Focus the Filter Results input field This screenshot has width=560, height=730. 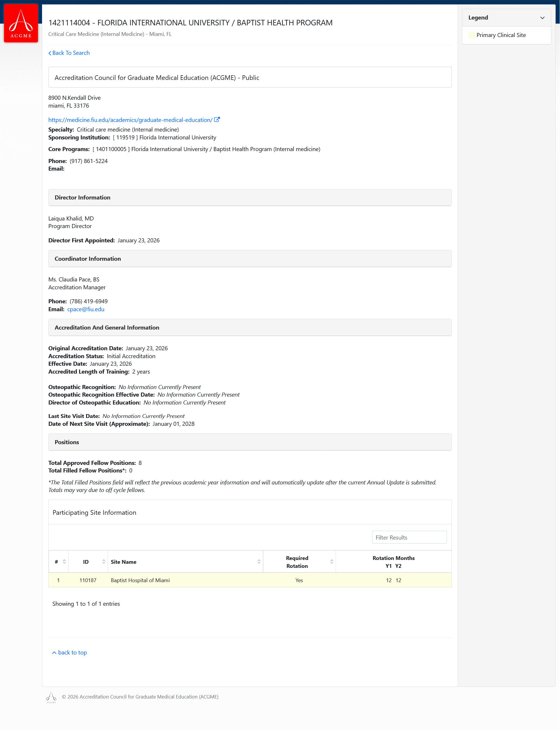pos(409,537)
